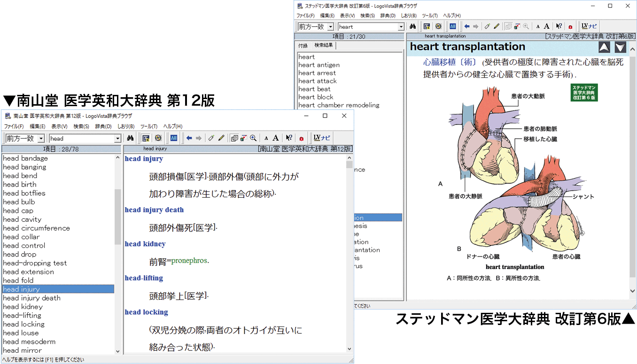Screen dimensions: 637x364
Task: Switch to the 検索結果 tab in Stedman window
Action: [x=324, y=45]
